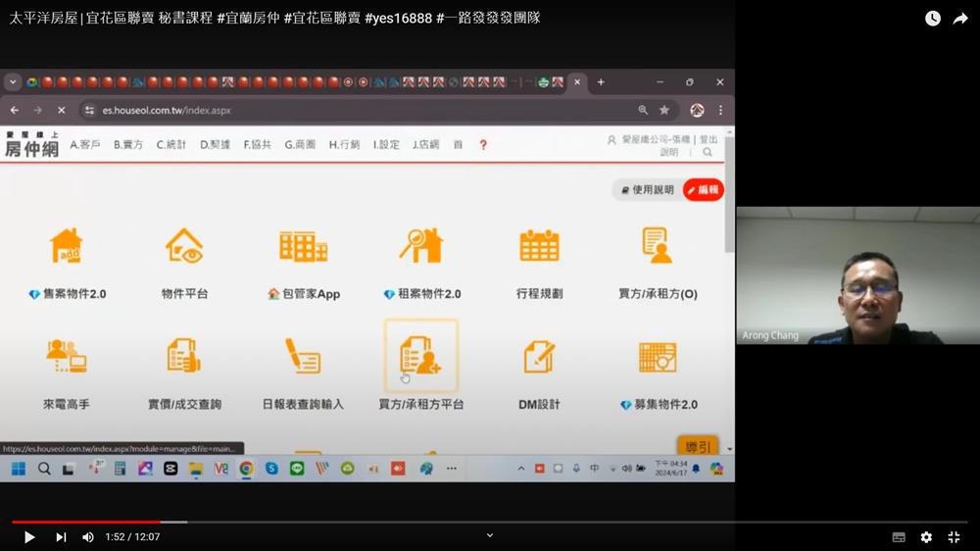Expand the Chrome tab search dropdown arrow

[x=13, y=82]
